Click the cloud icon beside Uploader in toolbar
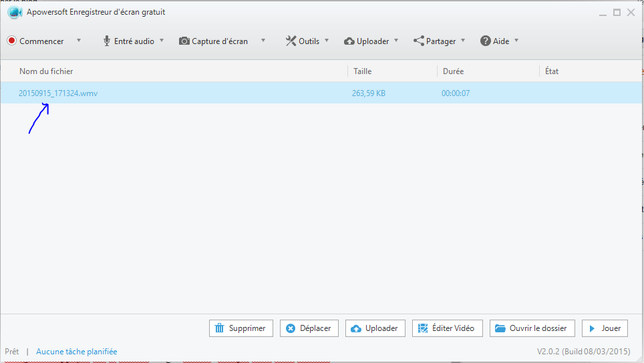Viewport: 644px width, 363px height. 349,41
